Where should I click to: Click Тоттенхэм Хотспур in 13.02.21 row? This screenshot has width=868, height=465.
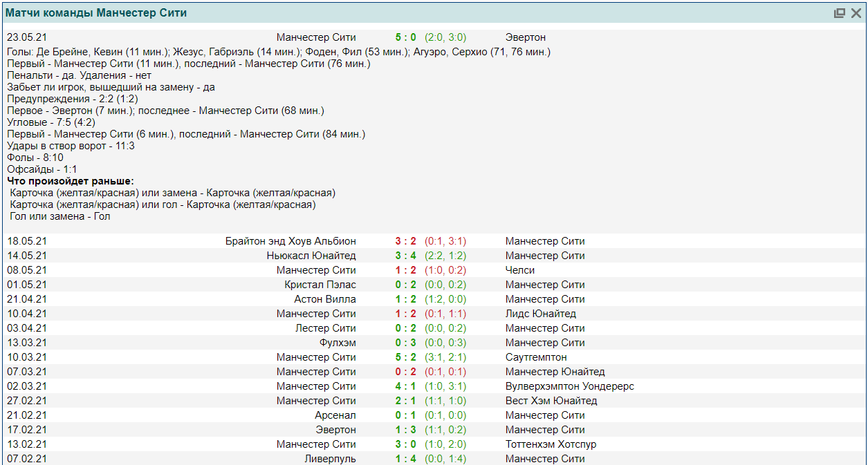pyautogui.click(x=551, y=444)
